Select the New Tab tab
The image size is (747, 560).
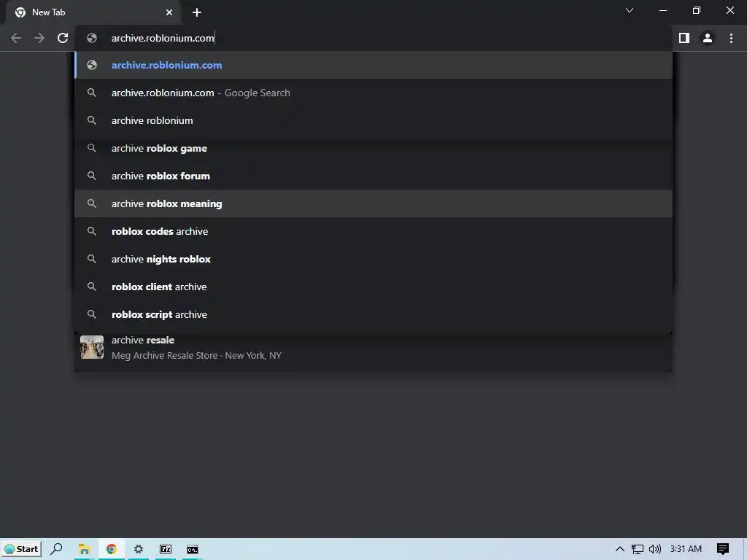pyautogui.click(x=93, y=12)
